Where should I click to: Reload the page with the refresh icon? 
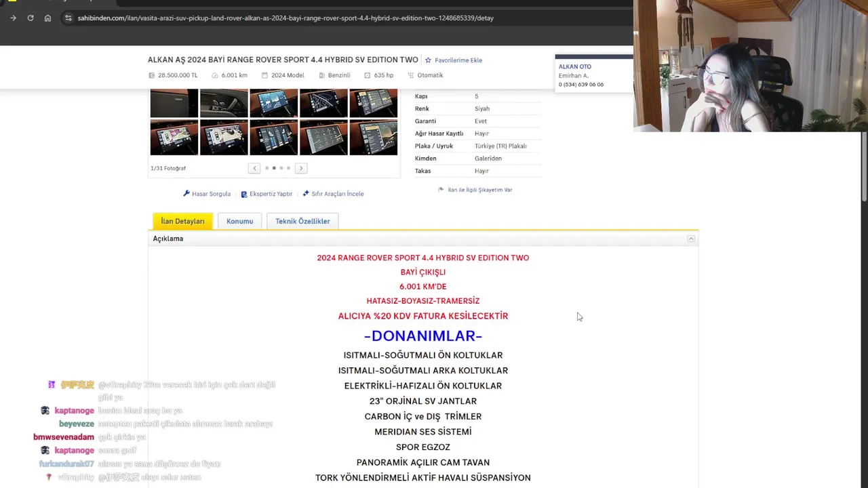click(x=31, y=18)
